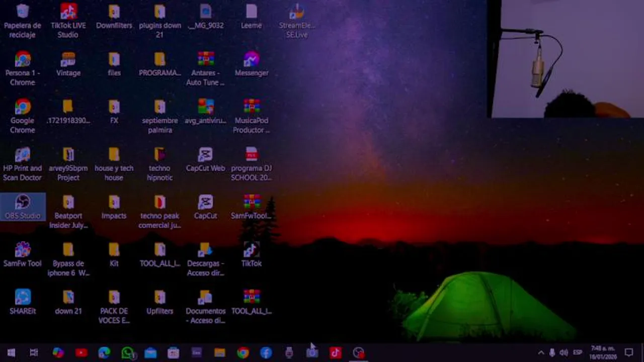Screen dimensions: 644x362
Task: Open Persona 1 - Chrome shortcut
Action: (23, 68)
